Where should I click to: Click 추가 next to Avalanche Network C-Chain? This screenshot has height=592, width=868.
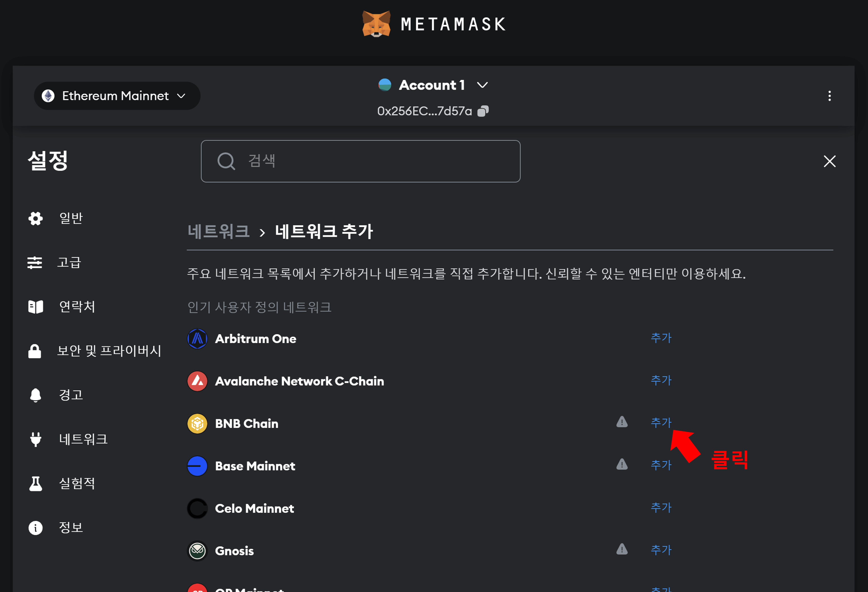[x=661, y=380]
